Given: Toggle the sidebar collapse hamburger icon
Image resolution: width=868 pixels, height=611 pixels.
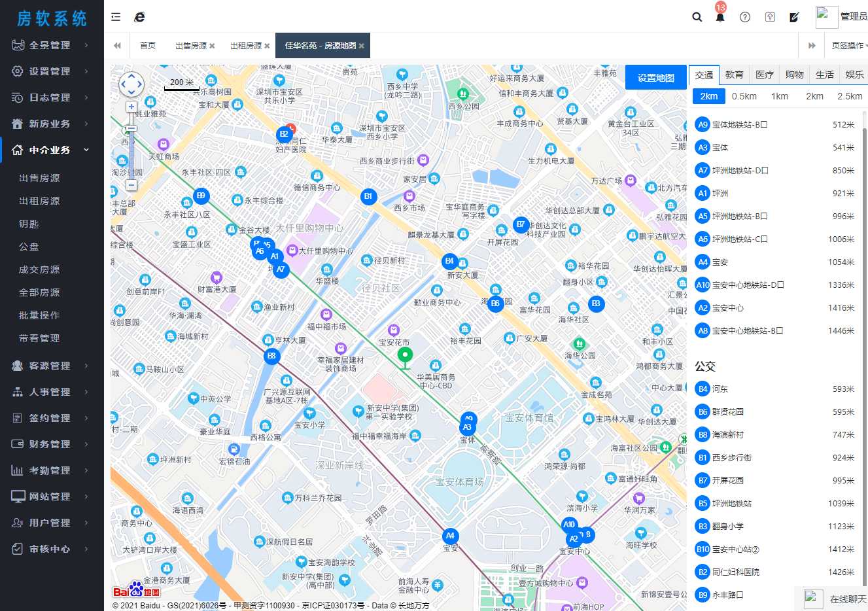Looking at the screenshot, I should (116, 17).
